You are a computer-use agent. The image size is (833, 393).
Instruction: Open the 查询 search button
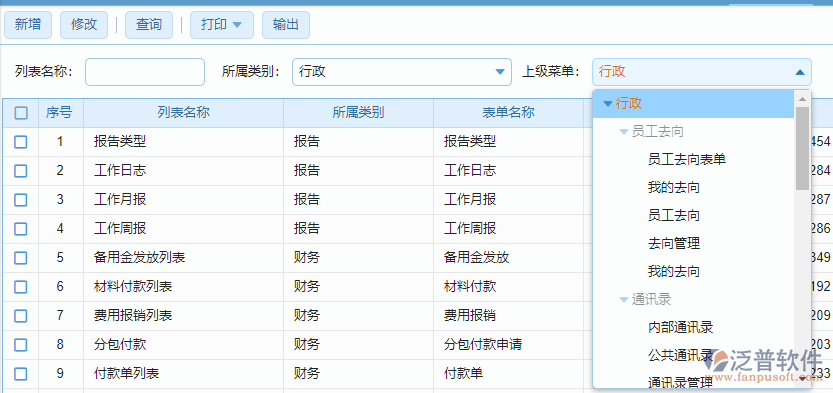click(x=149, y=24)
